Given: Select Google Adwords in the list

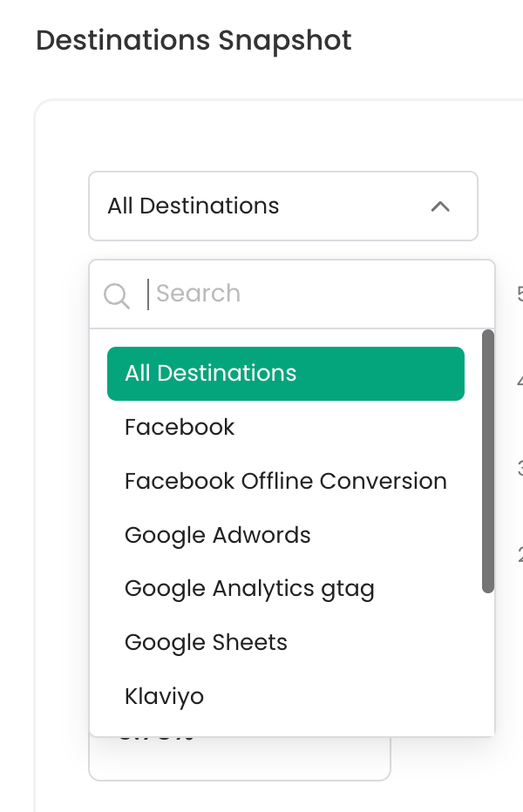Looking at the screenshot, I should pyautogui.click(x=218, y=535).
